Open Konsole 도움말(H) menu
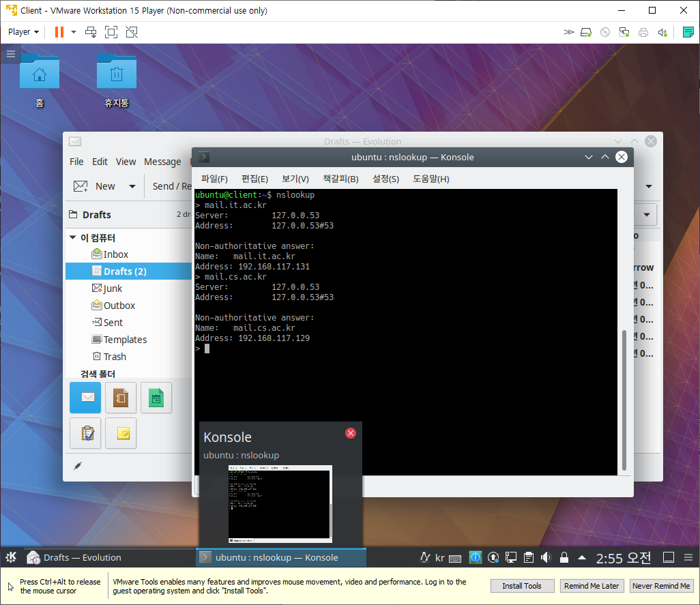 [x=431, y=179]
